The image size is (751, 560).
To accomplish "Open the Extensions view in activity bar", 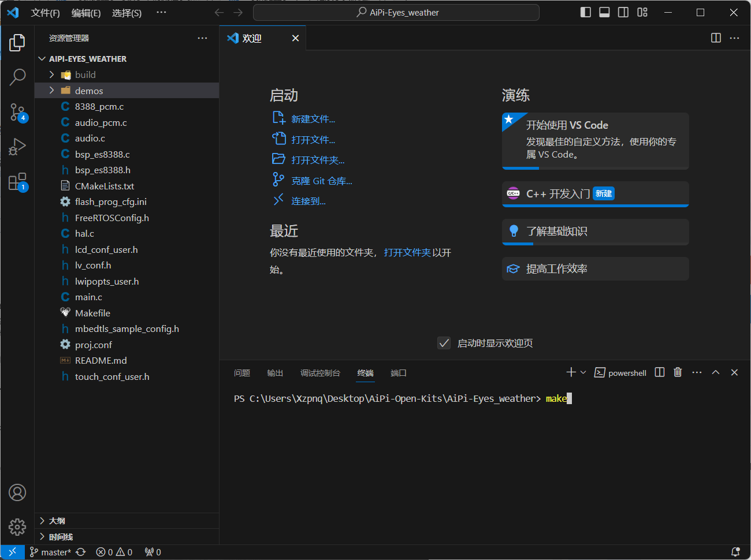I will 17,182.
